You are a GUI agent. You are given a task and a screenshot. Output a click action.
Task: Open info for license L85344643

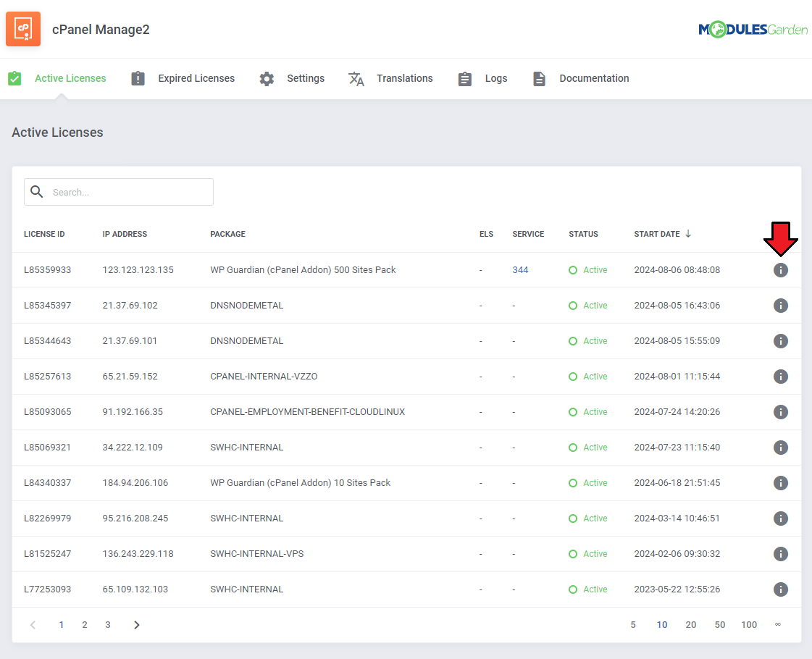[780, 340]
